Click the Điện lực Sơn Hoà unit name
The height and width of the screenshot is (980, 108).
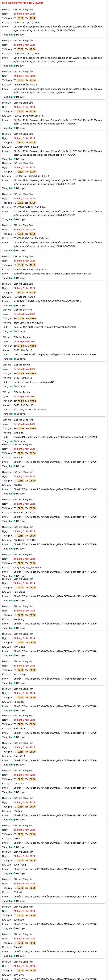pyautogui.click(x=23, y=310)
